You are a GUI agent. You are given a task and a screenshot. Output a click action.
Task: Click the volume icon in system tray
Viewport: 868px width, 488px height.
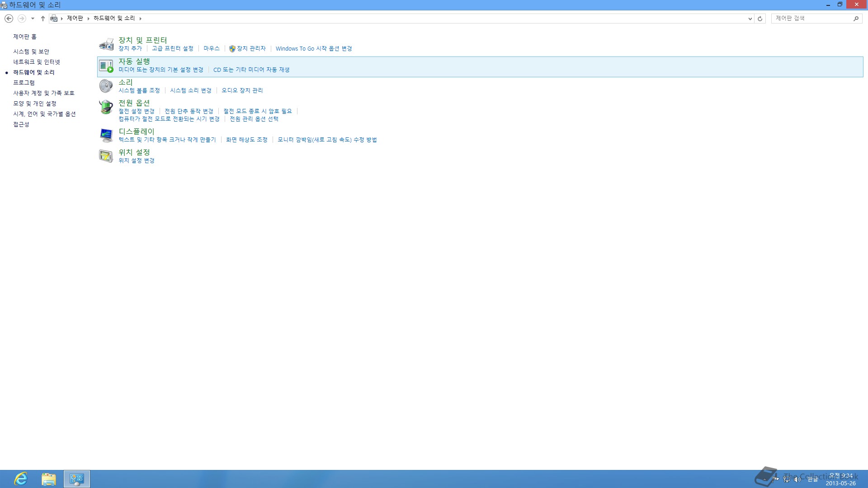[797, 479]
